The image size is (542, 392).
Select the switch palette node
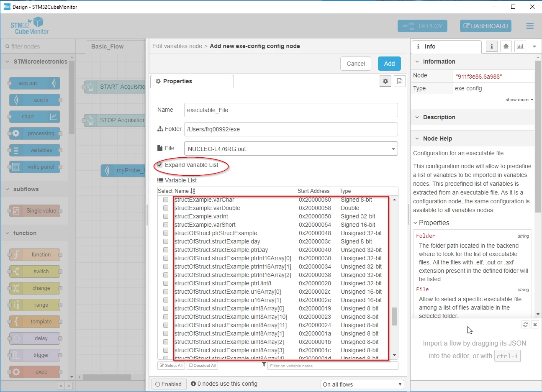(34, 272)
